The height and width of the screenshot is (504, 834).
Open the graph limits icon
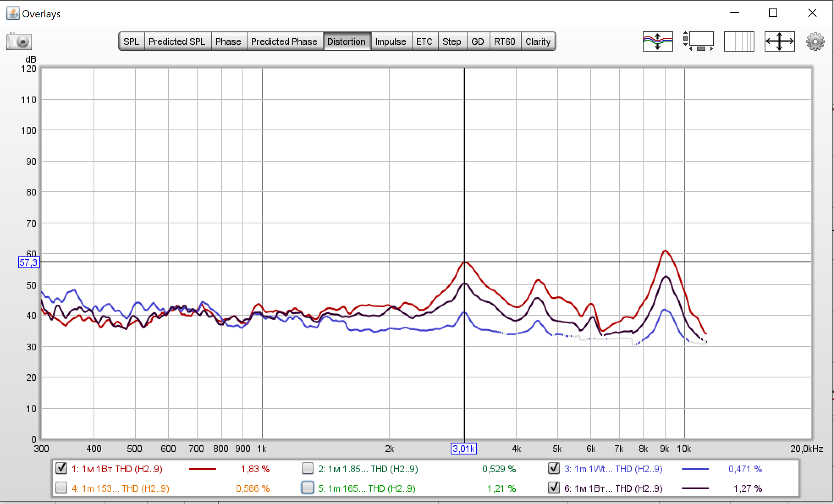698,41
